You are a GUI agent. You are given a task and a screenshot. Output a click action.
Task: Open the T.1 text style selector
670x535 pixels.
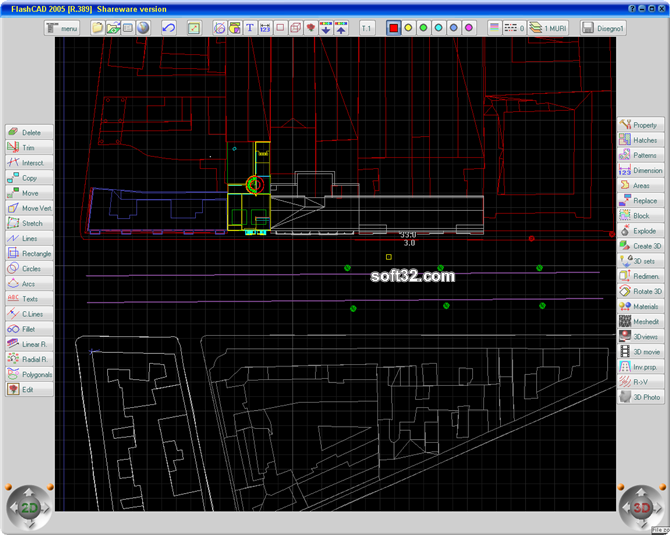coord(367,28)
